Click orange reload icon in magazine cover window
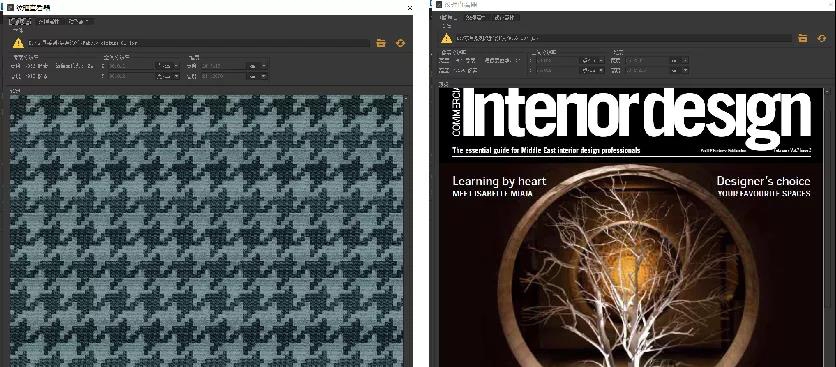Image resolution: width=836 pixels, height=367 pixels. tap(822, 38)
